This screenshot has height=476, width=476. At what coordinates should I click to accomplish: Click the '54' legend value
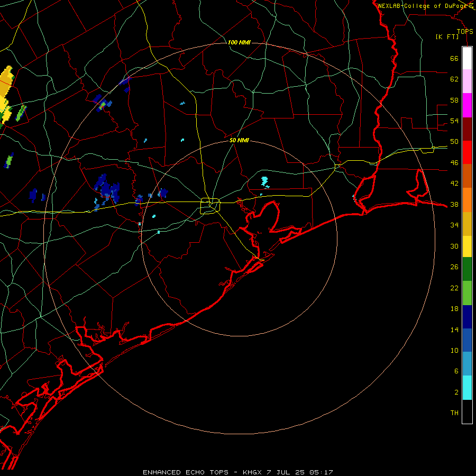click(x=454, y=121)
